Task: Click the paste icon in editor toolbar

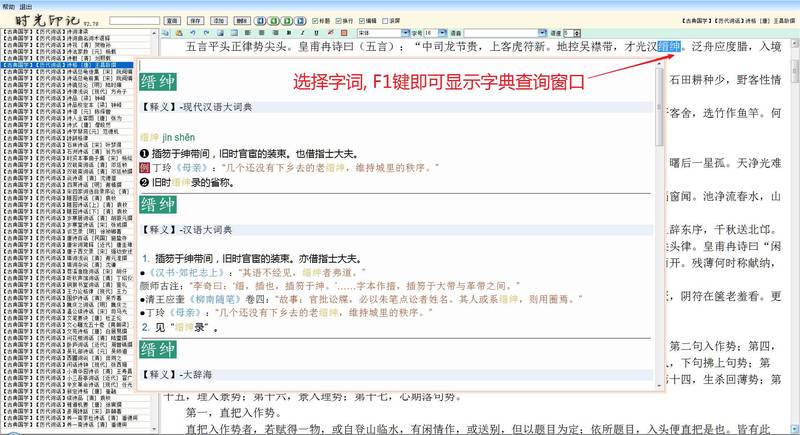Action: [179, 33]
